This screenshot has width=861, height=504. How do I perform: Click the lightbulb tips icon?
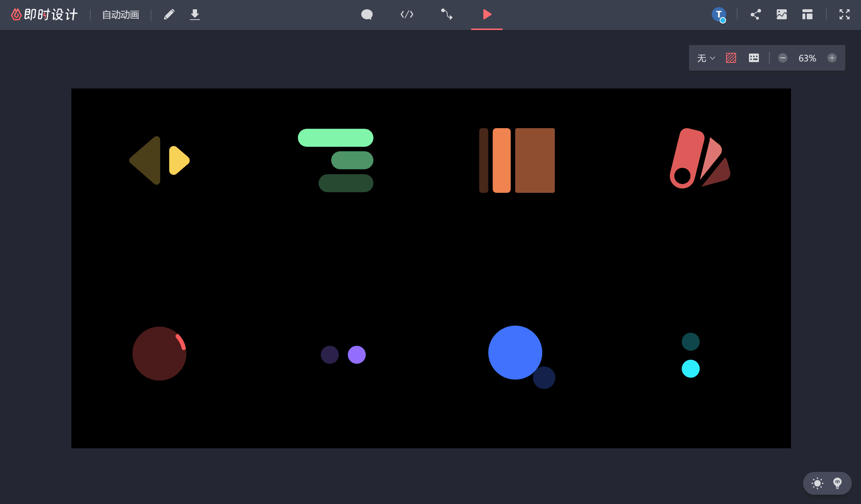(x=837, y=483)
